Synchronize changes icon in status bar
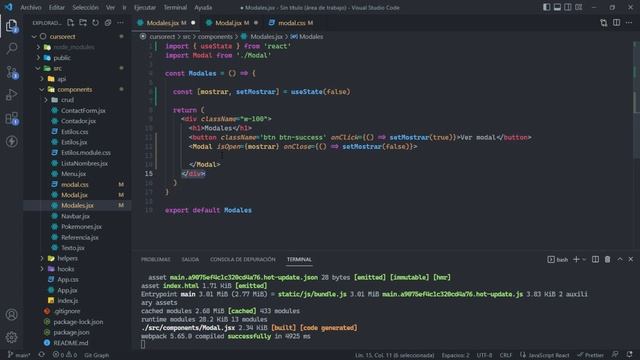 (x=42, y=355)
